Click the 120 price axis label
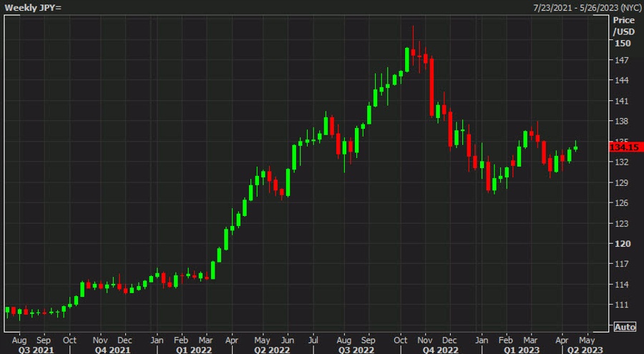Viewport: 644px width, 354px height. 623,244
